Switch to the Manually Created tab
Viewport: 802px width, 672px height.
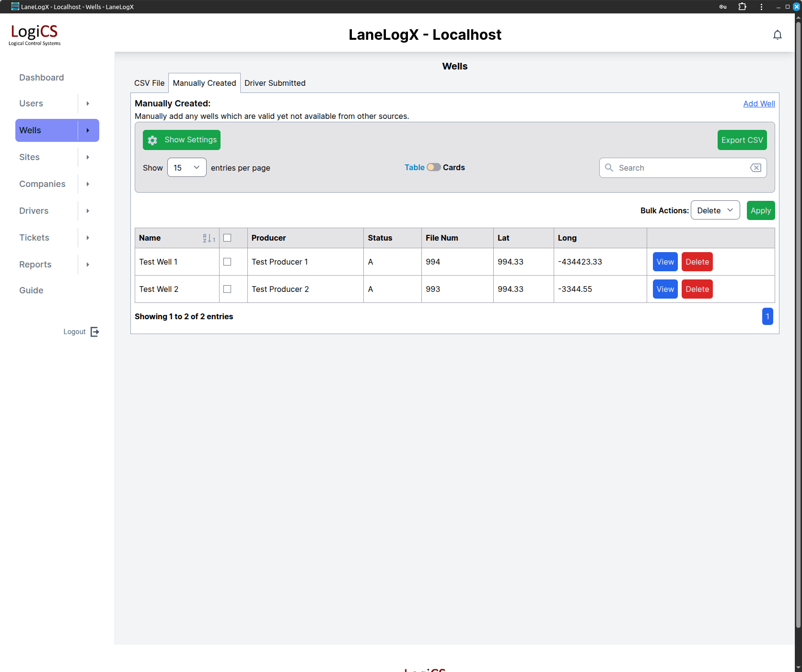pyautogui.click(x=204, y=83)
